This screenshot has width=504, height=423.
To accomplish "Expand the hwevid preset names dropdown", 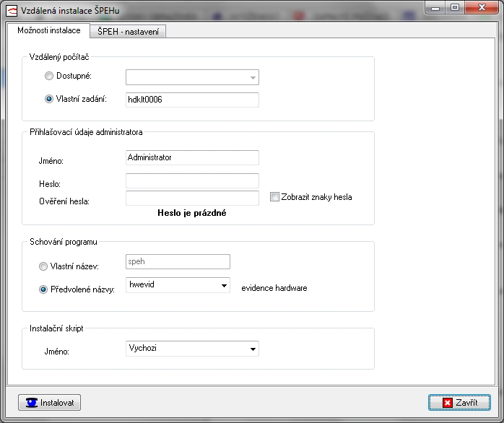I will tap(224, 285).
